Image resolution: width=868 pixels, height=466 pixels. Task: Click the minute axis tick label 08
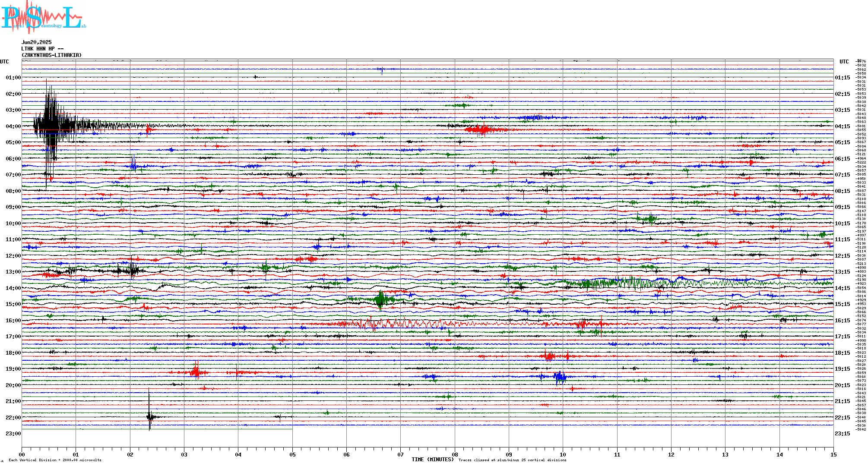[x=455, y=454]
